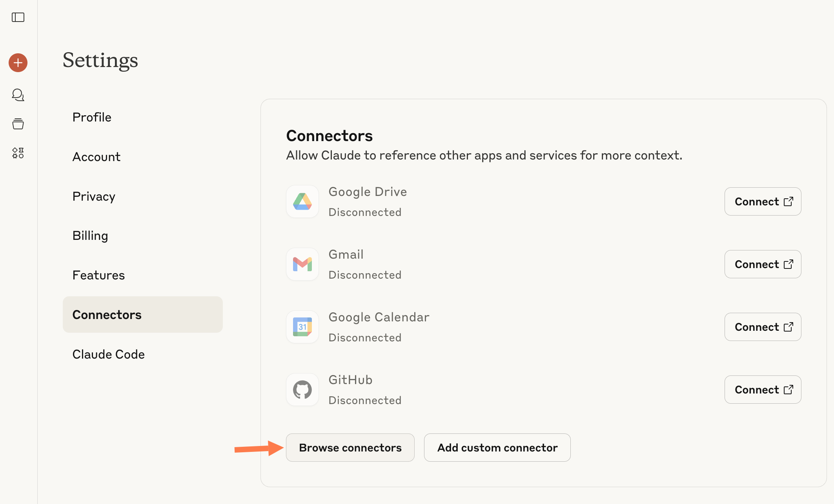Open the Artifacts shapes icon
The height and width of the screenshot is (504, 834).
point(18,153)
